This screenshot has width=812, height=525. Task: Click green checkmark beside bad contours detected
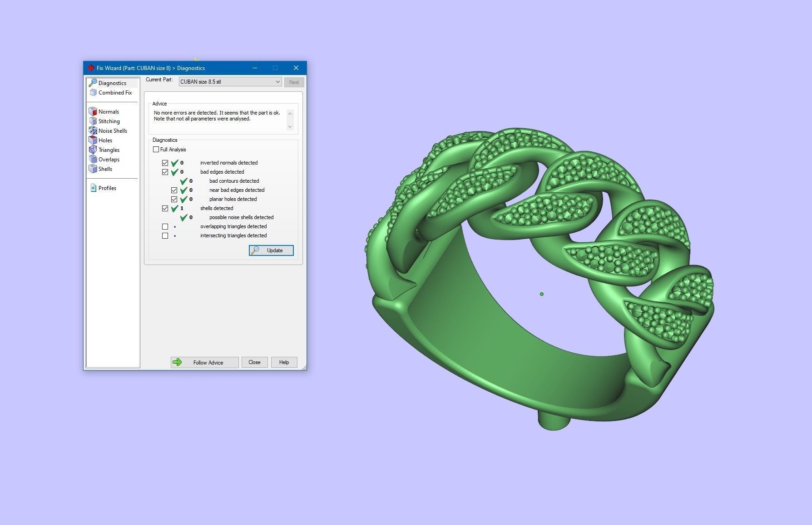(x=184, y=181)
